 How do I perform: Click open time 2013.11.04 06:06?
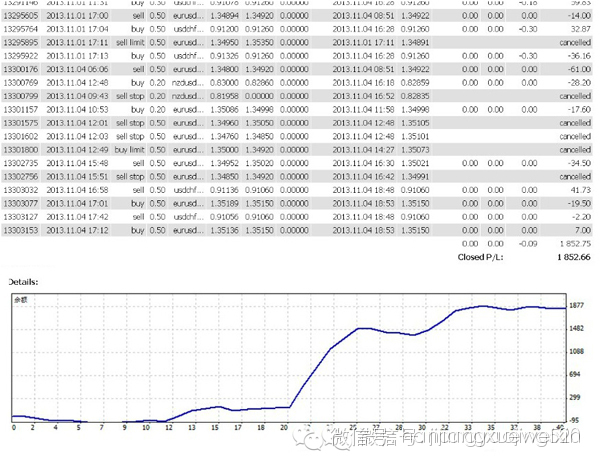77,69
